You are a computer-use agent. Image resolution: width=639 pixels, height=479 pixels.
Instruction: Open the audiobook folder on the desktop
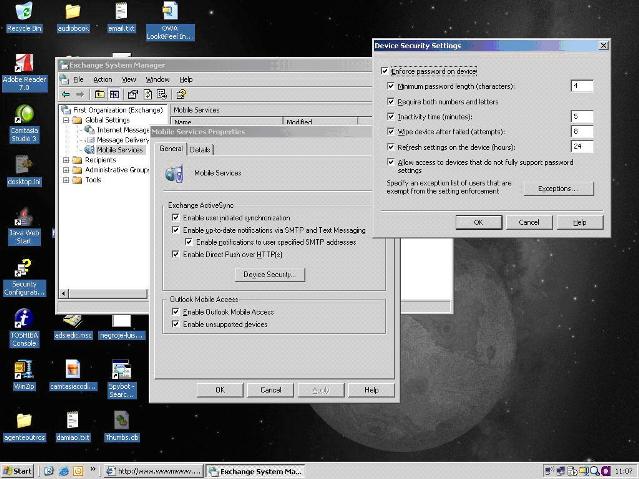[x=72, y=13]
